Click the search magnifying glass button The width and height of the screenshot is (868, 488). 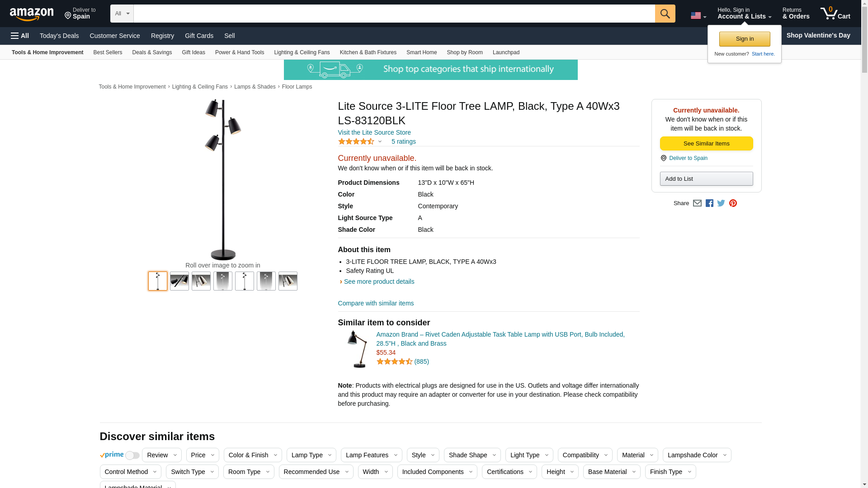(665, 14)
